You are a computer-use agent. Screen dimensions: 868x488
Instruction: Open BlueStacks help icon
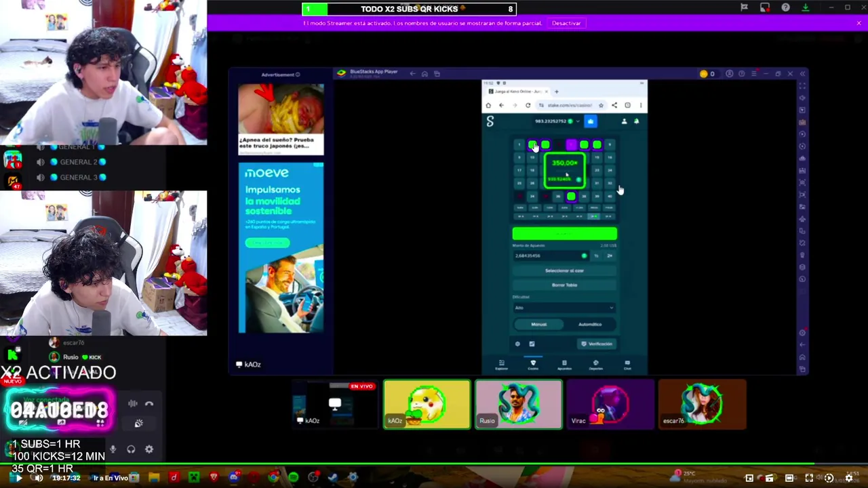[741, 74]
